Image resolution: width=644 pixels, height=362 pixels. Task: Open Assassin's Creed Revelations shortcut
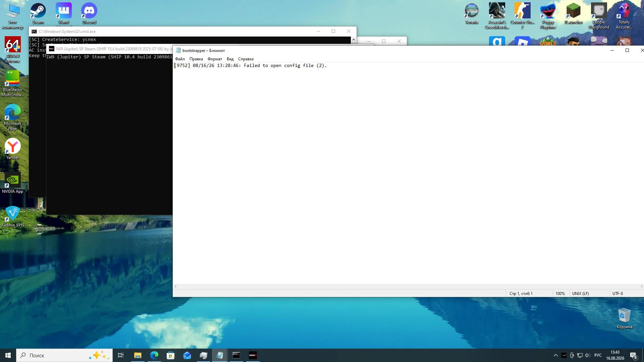(497, 16)
